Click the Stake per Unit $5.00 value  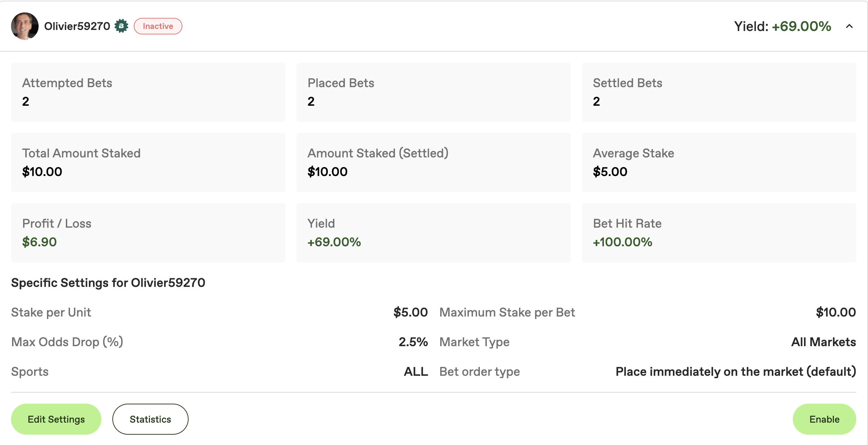410,312
